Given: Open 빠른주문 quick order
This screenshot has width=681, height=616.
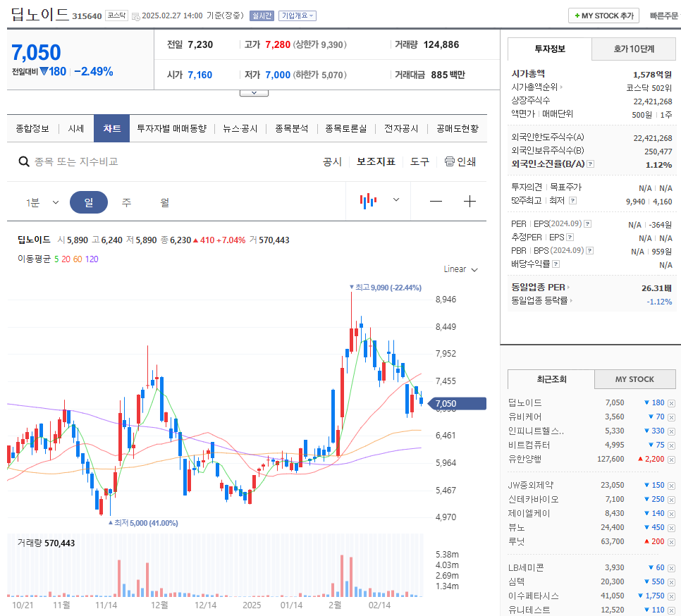Looking at the screenshot, I should tap(663, 15).
